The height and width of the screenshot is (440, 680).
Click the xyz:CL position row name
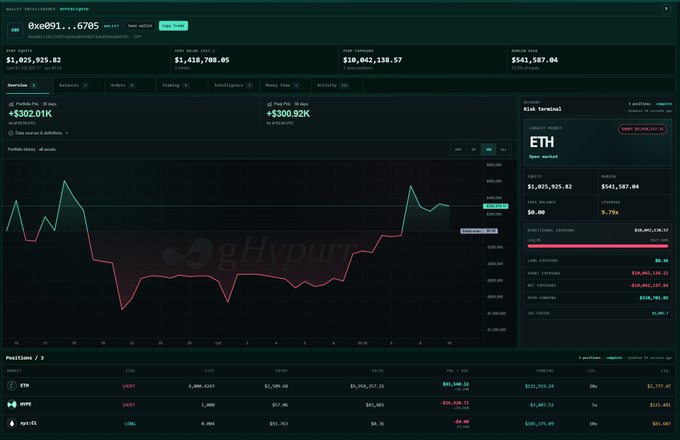click(28, 423)
